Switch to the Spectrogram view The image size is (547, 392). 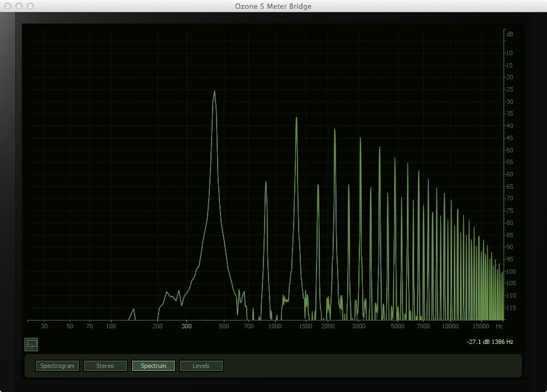pos(57,366)
